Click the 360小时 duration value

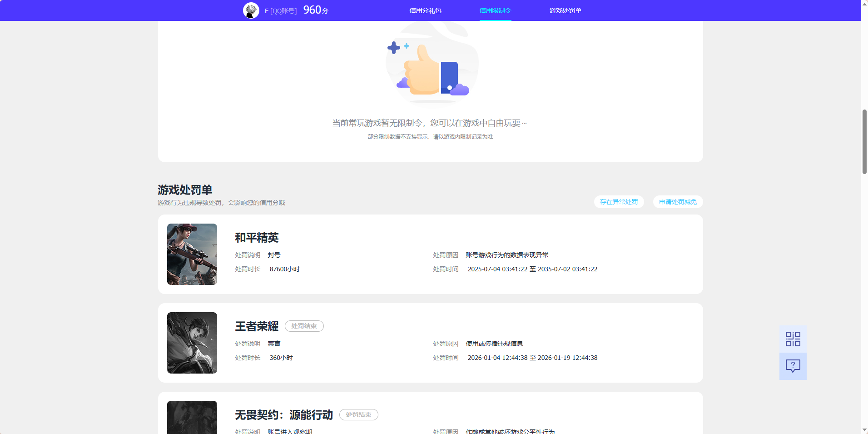click(x=281, y=358)
